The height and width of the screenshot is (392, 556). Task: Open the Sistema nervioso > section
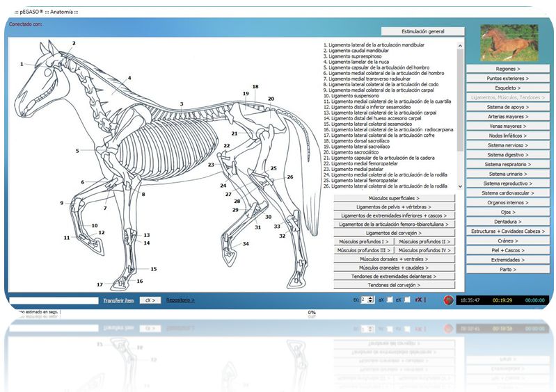point(508,145)
